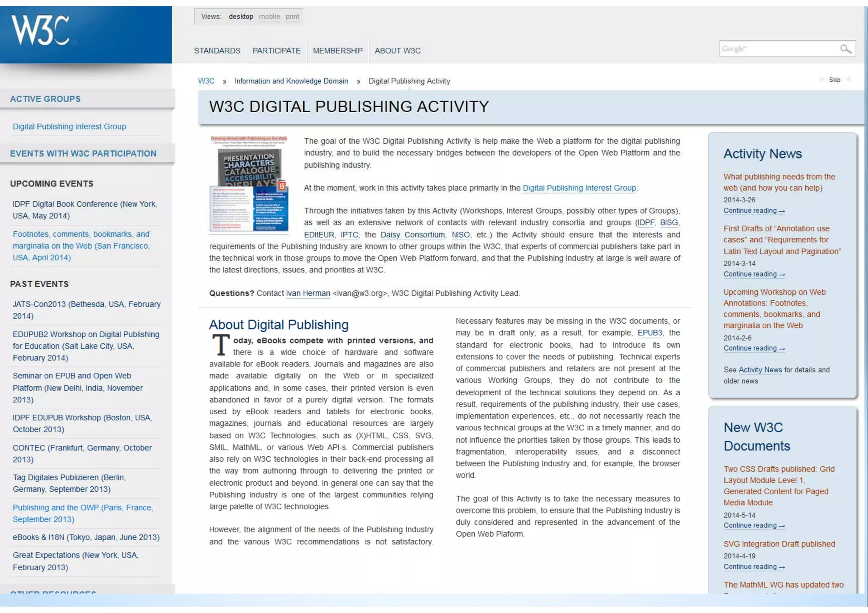Open the Standards menu

click(x=217, y=51)
